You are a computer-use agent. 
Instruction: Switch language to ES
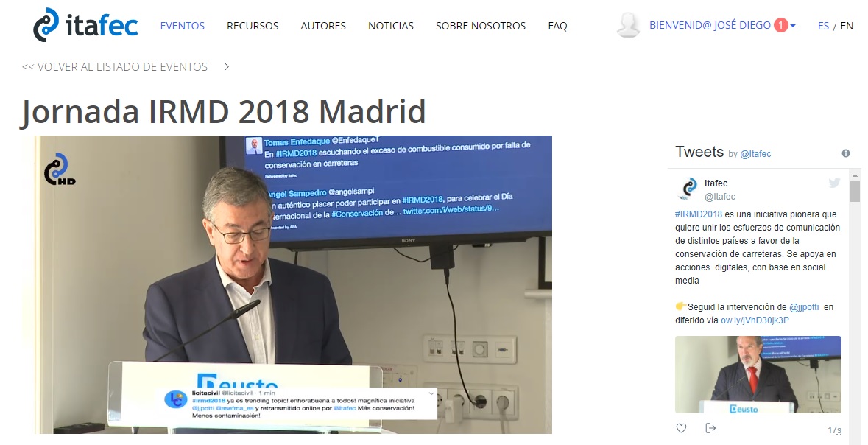pyautogui.click(x=823, y=26)
